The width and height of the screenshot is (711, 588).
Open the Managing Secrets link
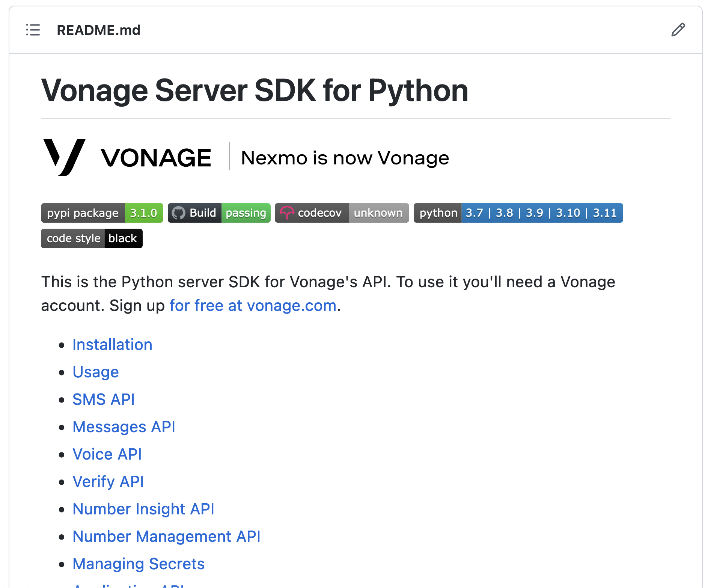[x=139, y=564]
